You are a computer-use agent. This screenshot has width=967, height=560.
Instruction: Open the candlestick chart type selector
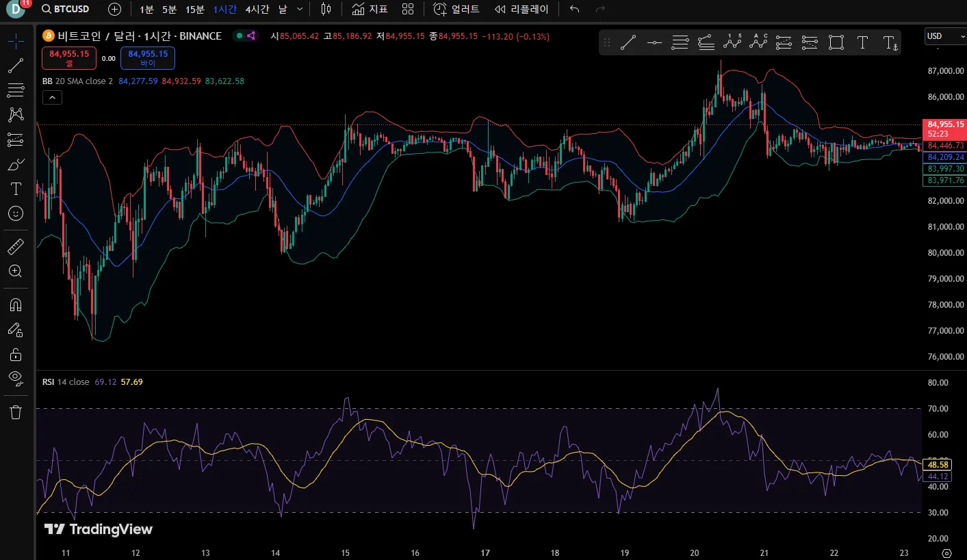326,10
